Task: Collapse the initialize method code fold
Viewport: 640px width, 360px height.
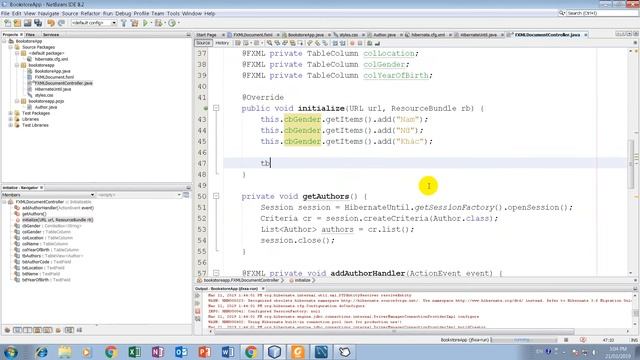Action: pyautogui.click(x=216, y=108)
